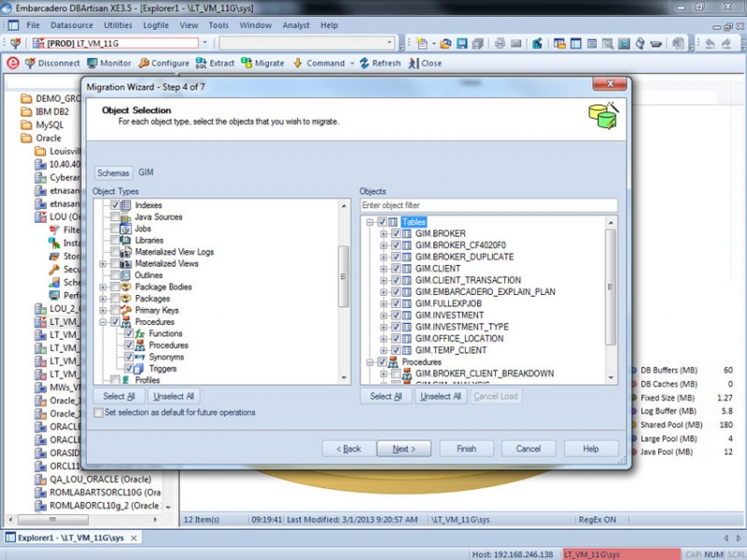Enable the Java Sources checkbox
The image size is (747, 560).
(116, 217)
